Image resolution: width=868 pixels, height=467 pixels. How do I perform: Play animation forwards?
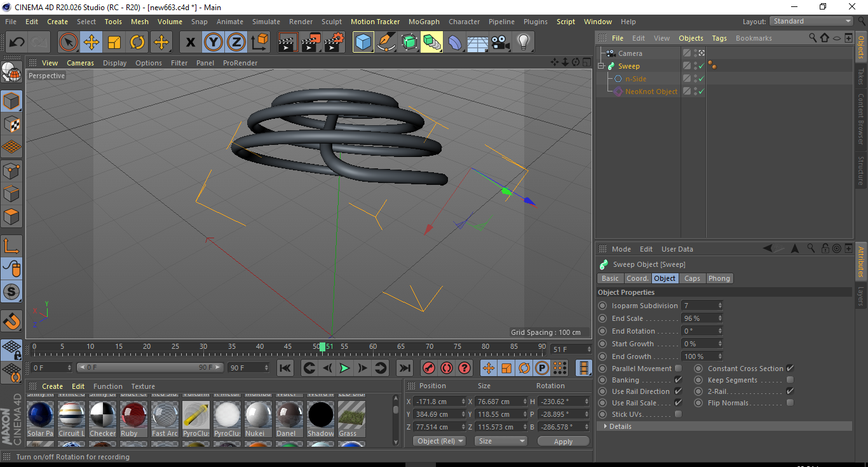344,368
